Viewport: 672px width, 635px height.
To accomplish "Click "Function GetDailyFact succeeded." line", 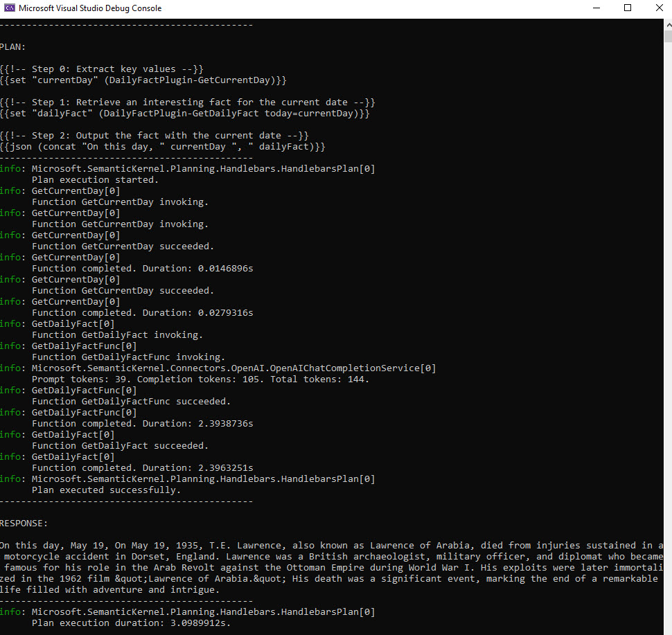I will [120, 446].
